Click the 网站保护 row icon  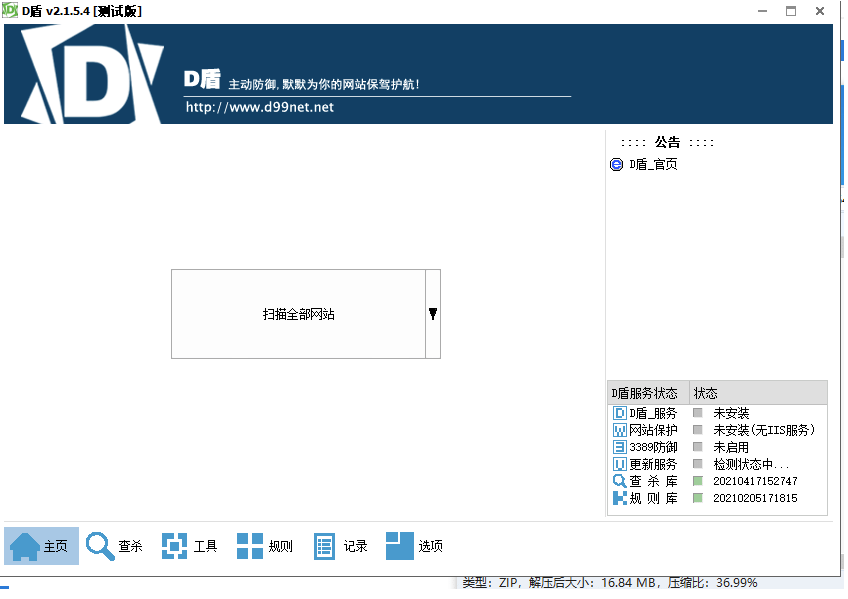(x=620, y=431)
